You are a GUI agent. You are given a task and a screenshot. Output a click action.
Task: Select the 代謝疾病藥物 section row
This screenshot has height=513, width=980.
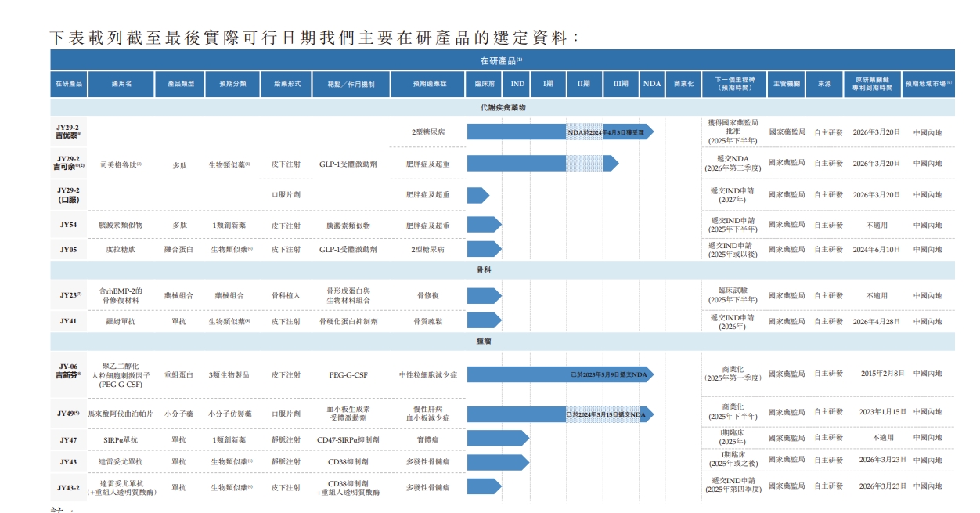502,107
